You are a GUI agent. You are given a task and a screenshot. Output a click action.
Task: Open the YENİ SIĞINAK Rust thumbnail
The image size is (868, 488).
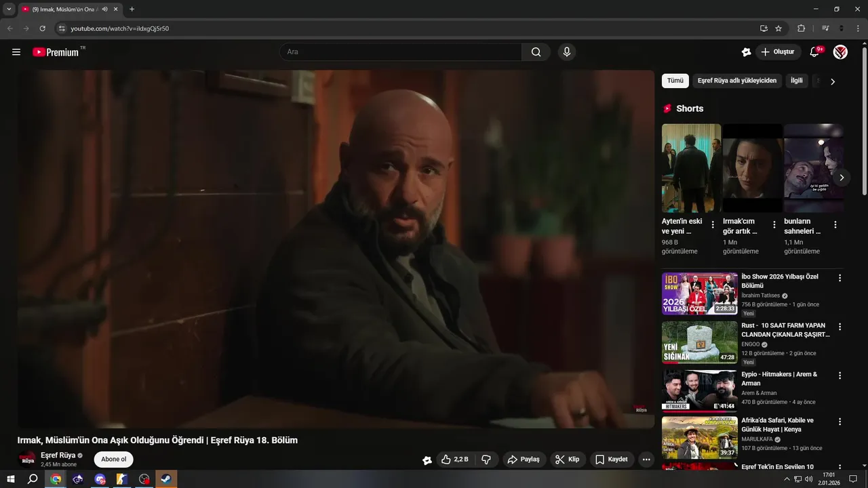coord(700,342)
